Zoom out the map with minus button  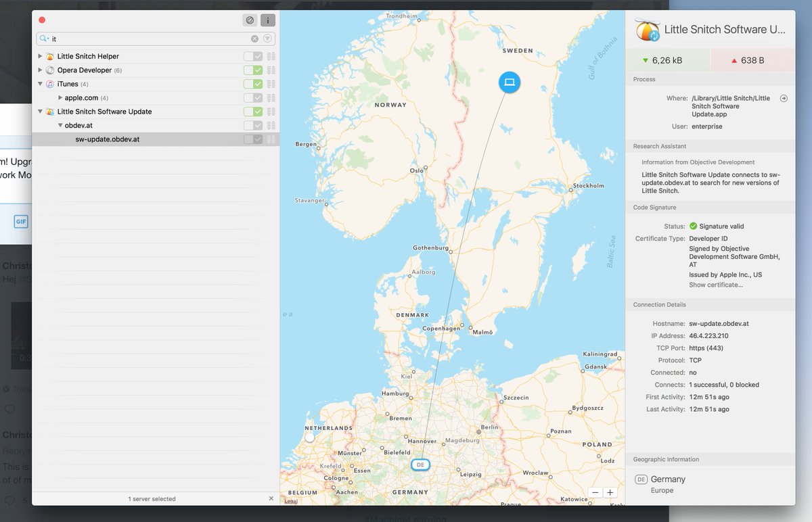pyautogui.click(x=595, y=493)
